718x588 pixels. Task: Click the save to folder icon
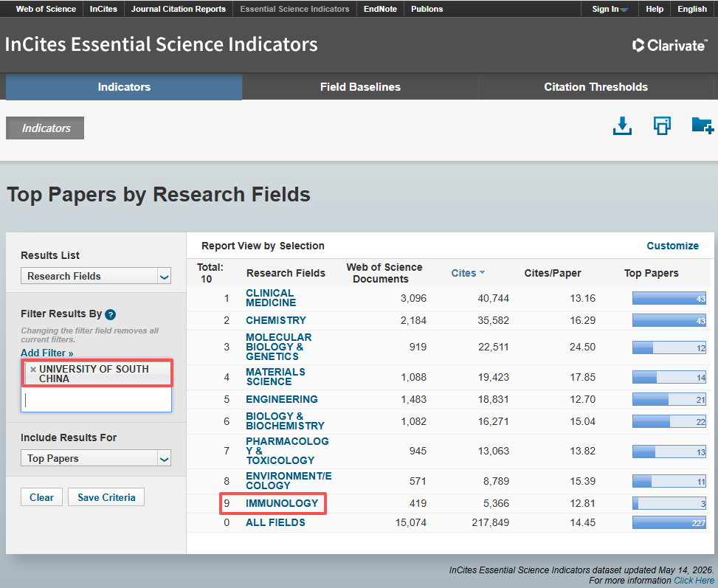click(x=703, y=125)
